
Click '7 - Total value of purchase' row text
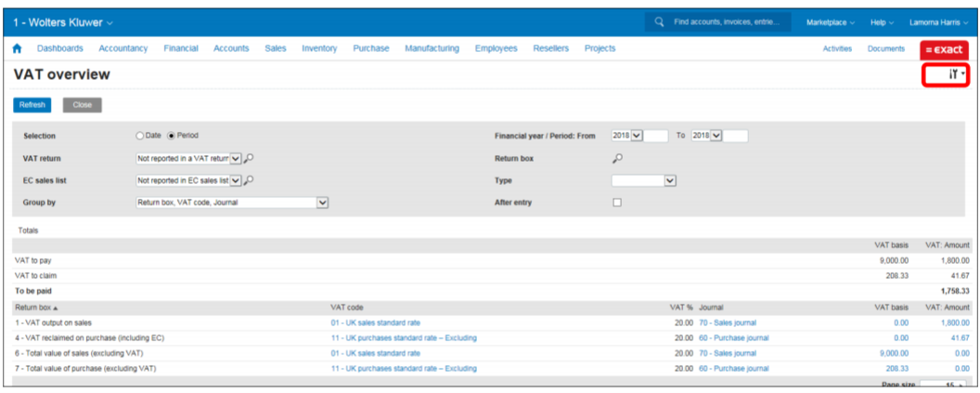tap(85, 369)
